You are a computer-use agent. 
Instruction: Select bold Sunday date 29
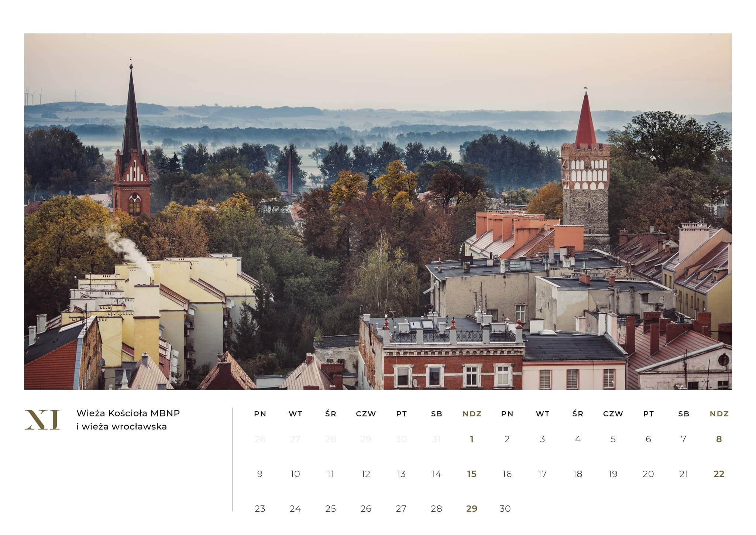click(472, 509)
